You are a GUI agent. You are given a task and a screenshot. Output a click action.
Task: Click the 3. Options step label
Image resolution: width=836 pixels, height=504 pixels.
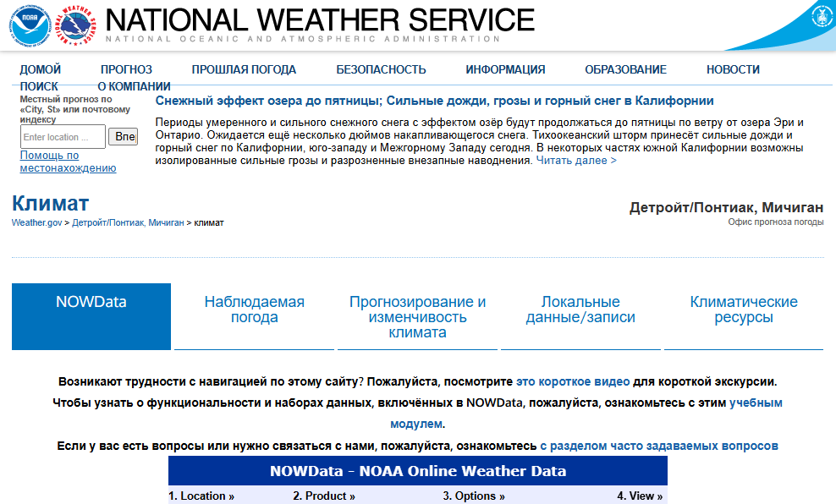tap(474, 496)
